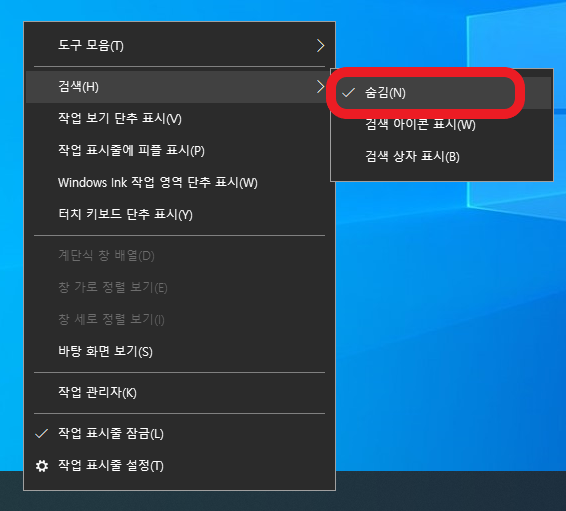Toggle the 작업 표시줄 잠금(L) option
Screen dimensions: 566x511
pyautogui.click(x=179, y=434)
